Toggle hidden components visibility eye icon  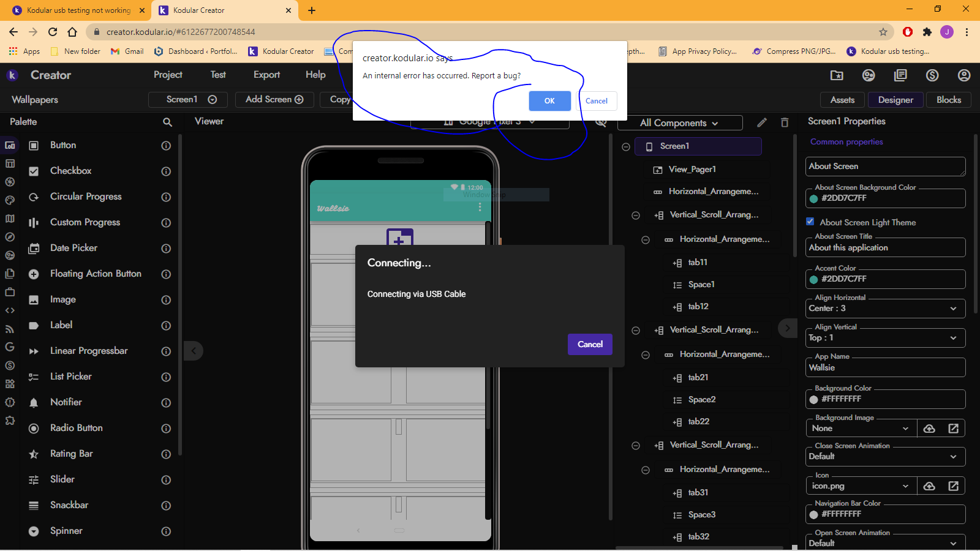click(601, 122)
